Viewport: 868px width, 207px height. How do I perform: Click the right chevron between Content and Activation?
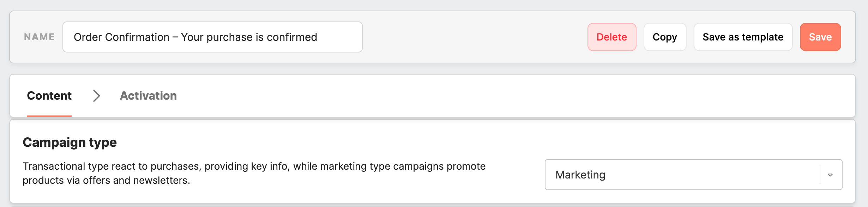[x=96, y=96]
